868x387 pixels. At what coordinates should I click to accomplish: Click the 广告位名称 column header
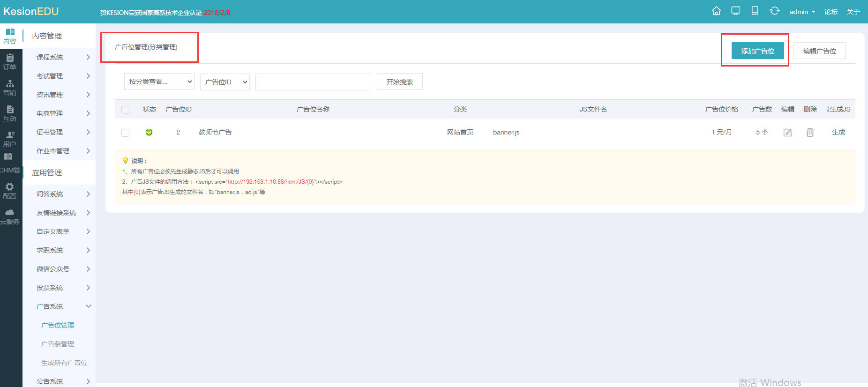(313, 109)
